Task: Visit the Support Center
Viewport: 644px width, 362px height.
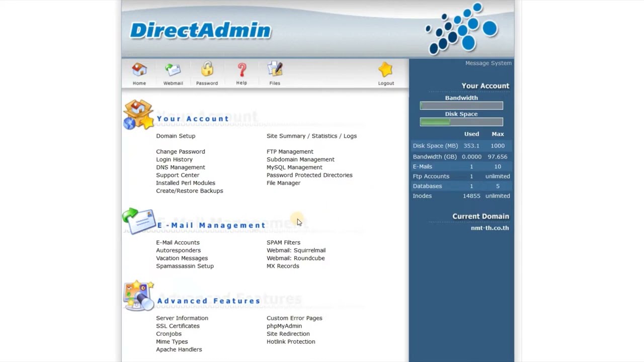Action: click(178, 175)
